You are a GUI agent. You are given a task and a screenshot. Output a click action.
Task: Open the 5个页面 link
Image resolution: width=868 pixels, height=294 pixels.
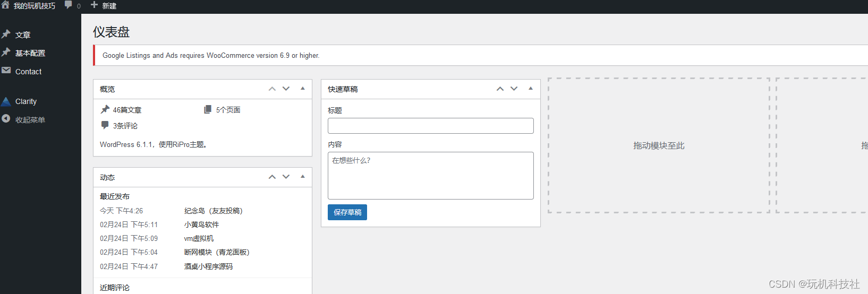(x=228, y=110)
